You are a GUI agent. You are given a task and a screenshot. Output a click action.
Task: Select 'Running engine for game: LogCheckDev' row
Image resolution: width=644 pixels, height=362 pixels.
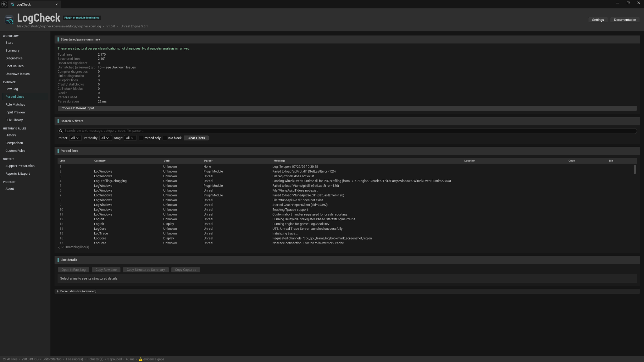pyautogui.click(x=345, y=224)
